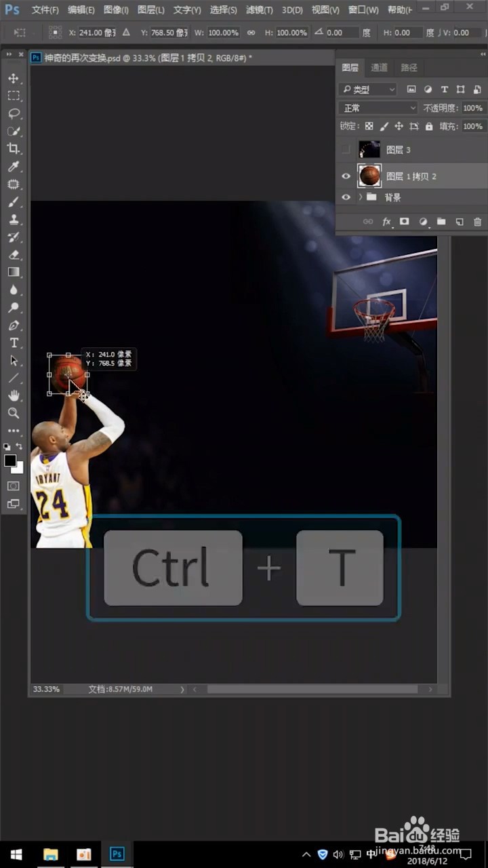Open the 滤镜(T) menu
This screenshot has height=868, width=488.
pos(259,10)
